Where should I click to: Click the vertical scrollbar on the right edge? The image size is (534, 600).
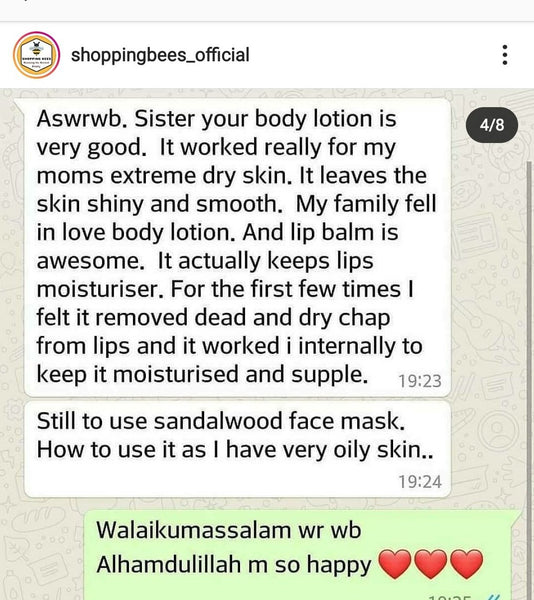click(x=530, y=379)
